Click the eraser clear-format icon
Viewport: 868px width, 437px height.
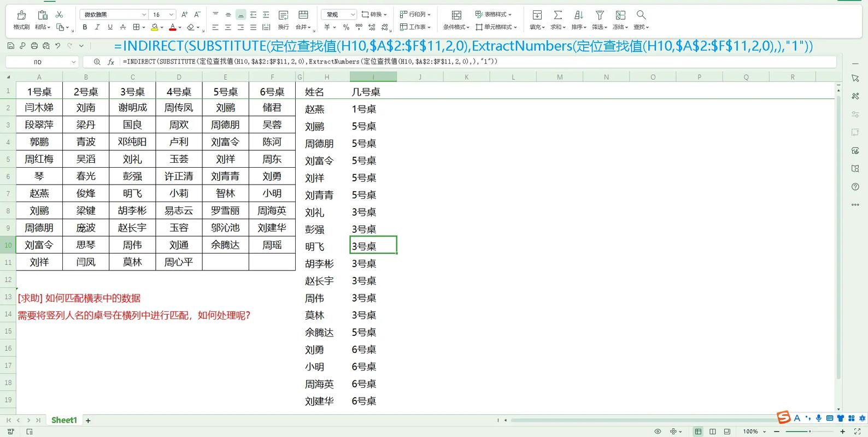tap(190, 27)
